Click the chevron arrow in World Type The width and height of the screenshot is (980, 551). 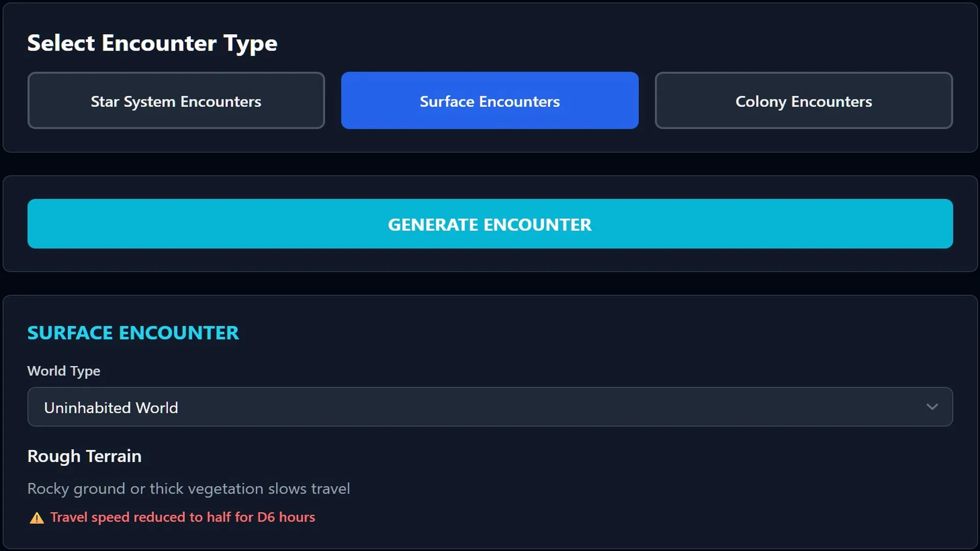click(x=932, y=407)
